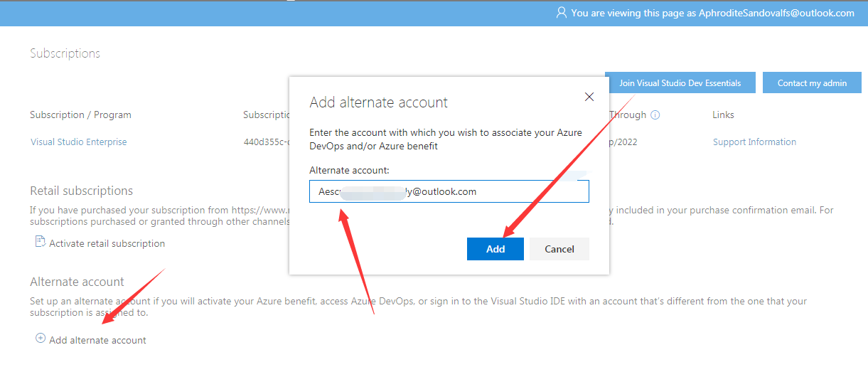This screenshot has width=868, height=372.
Task: Select the Alternate account section heading
Action: (77, 282)
